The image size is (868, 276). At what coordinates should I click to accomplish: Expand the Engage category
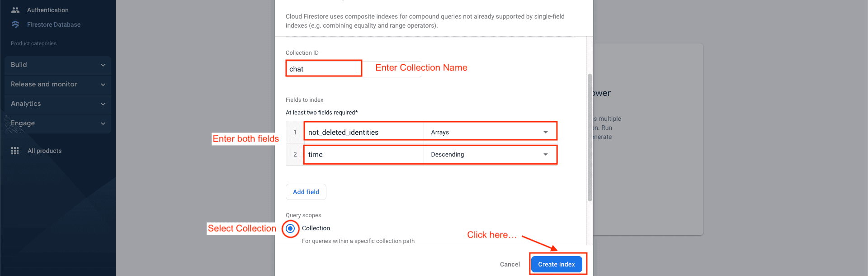coord(58,124)
